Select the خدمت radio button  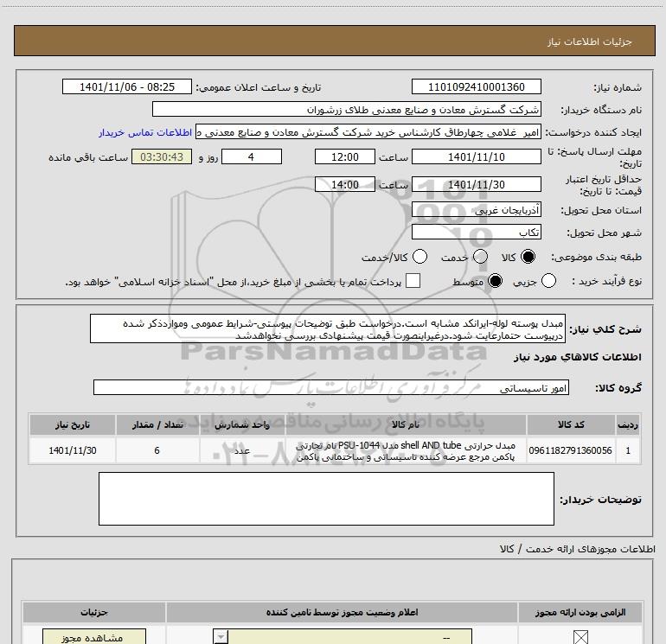tap(480, 257)
